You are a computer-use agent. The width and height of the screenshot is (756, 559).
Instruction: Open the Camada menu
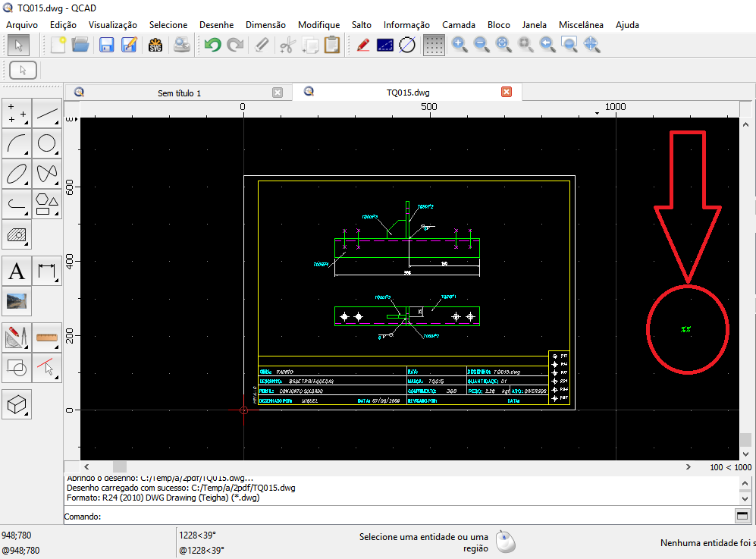(x=459, y=24)
